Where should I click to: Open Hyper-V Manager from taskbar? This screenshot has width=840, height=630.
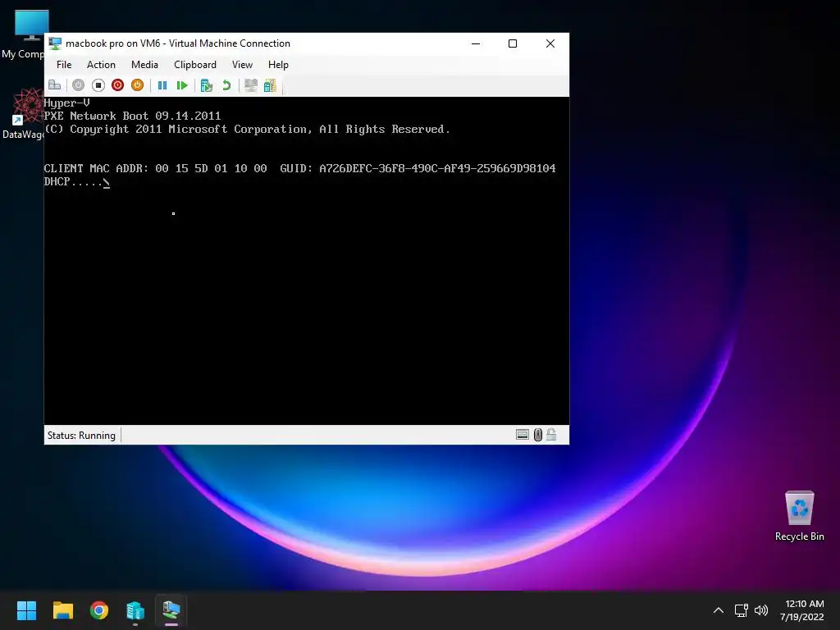(x=135, y=610)
